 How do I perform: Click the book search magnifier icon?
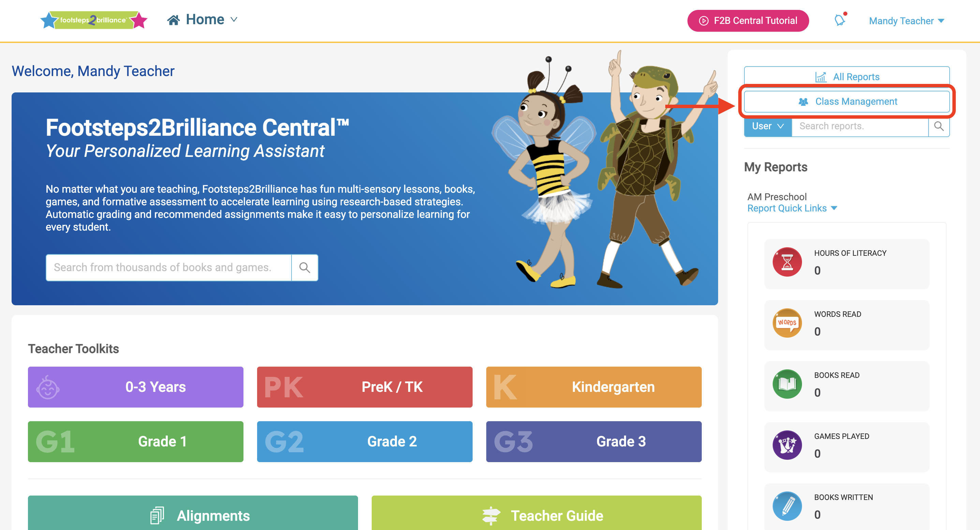(305, 267)
